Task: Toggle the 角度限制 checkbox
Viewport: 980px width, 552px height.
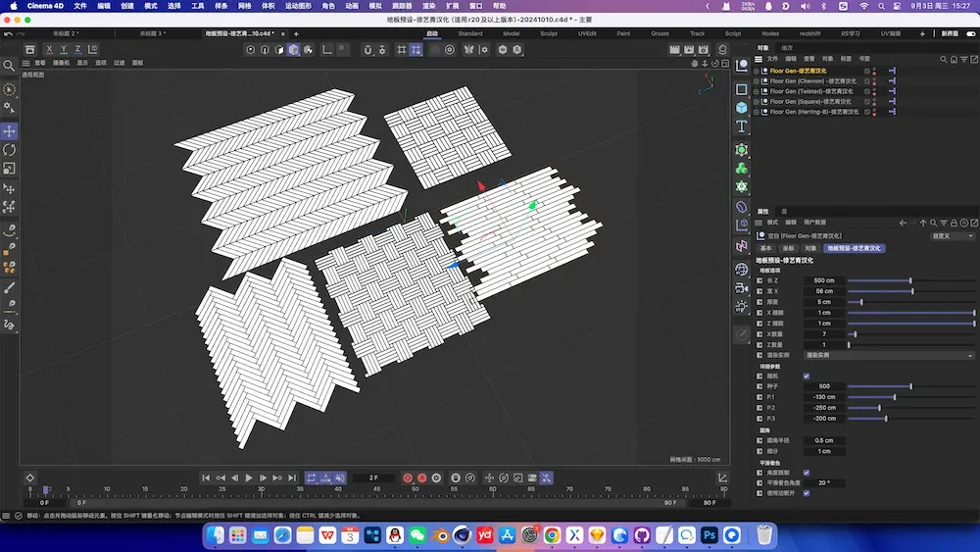Action: (807, 473)
